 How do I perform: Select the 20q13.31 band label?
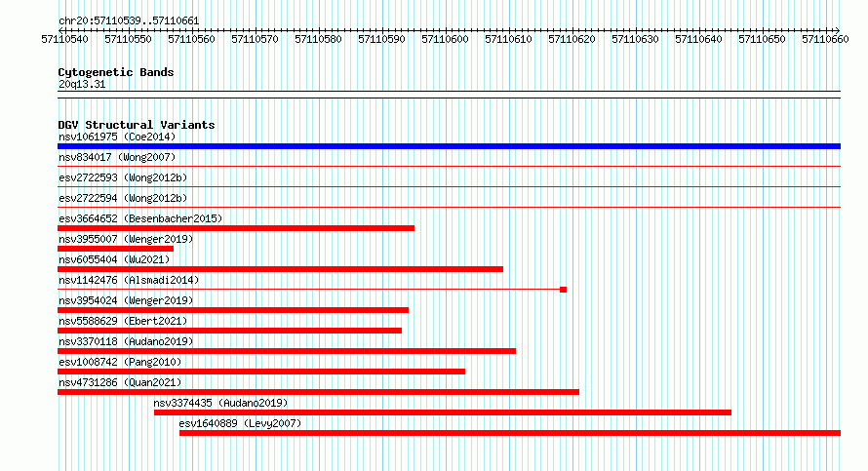click(82, 84)
